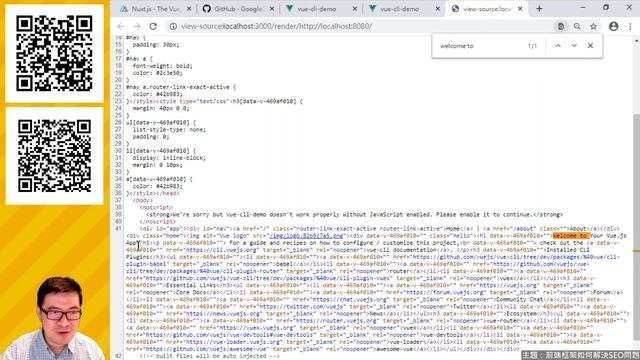The image size is (640, 360).
Task: Reload the current page
Action: [153, 26]
